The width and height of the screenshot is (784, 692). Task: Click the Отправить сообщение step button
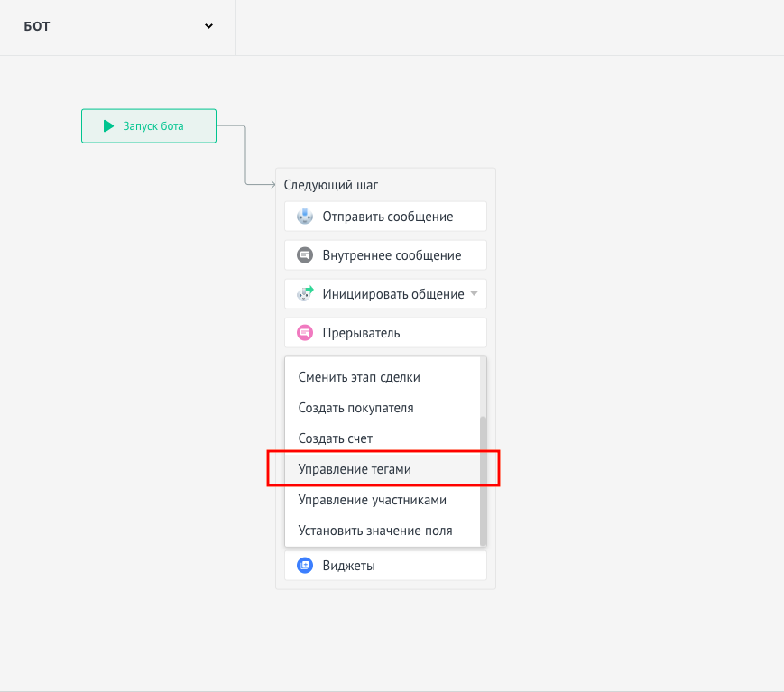385,216
